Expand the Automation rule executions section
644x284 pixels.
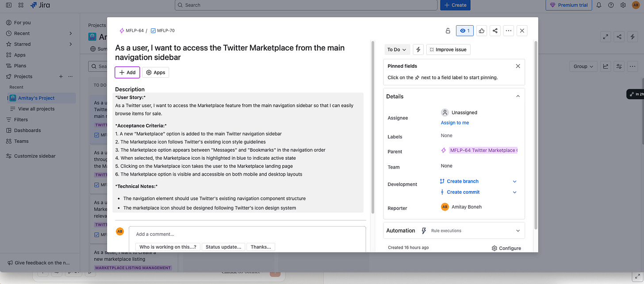click(x=518, y=230)
